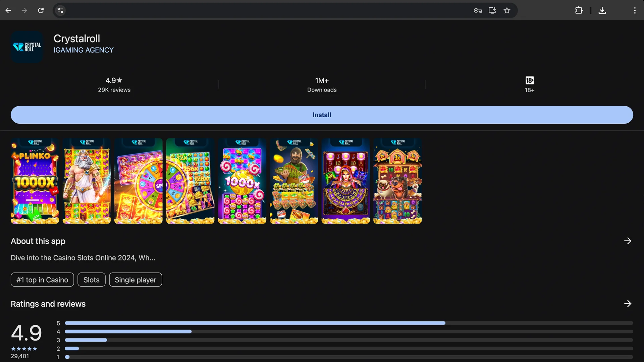Click the install app icon in address bar

(492, 10)
